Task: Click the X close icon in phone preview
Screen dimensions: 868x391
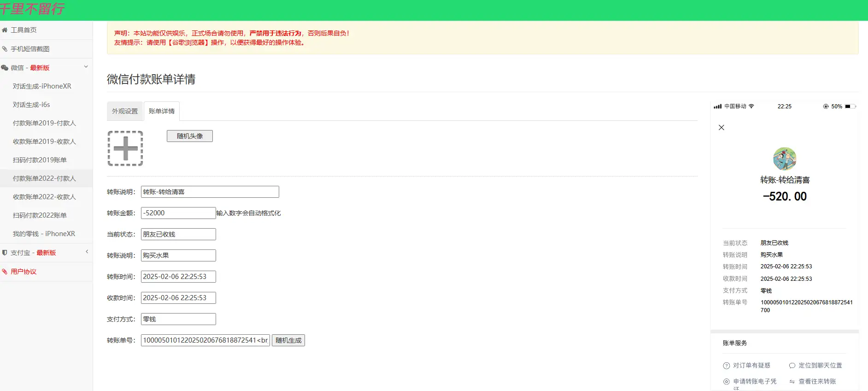Action: point(721,128)
